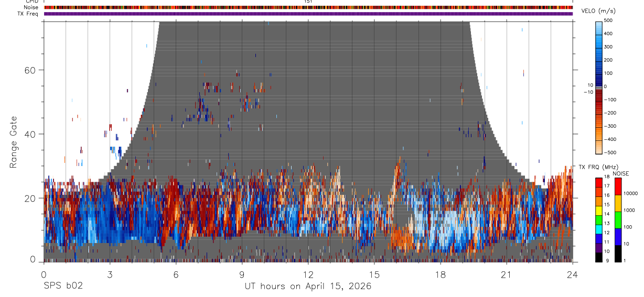Image resolution: width=644 pixels, height=297 pixels.
Task: Click the 'SPS b02' radar label
Action: (63, 287)
